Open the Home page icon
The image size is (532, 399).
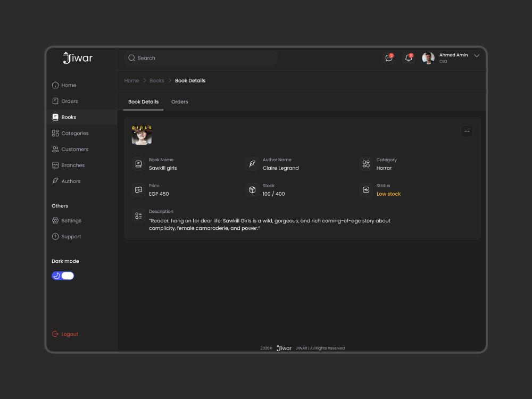(x=55, y=85)
